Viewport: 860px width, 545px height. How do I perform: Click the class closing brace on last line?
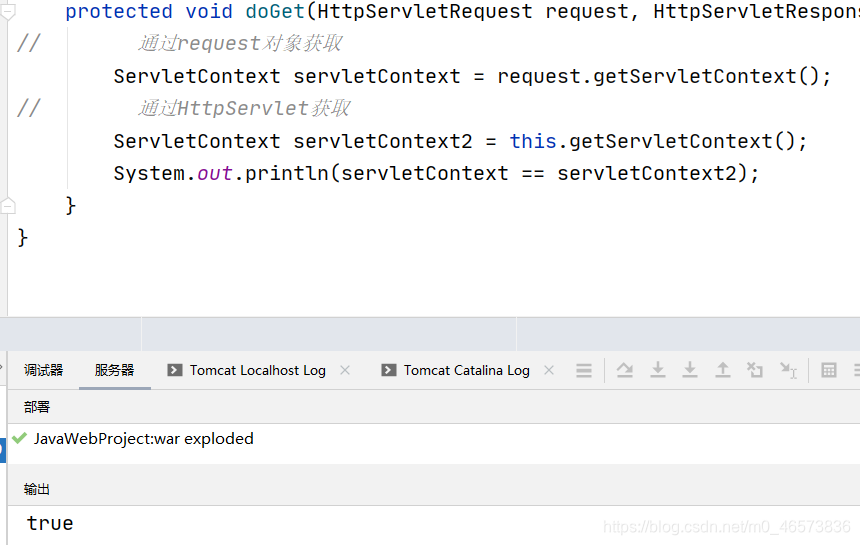(22, 237)
